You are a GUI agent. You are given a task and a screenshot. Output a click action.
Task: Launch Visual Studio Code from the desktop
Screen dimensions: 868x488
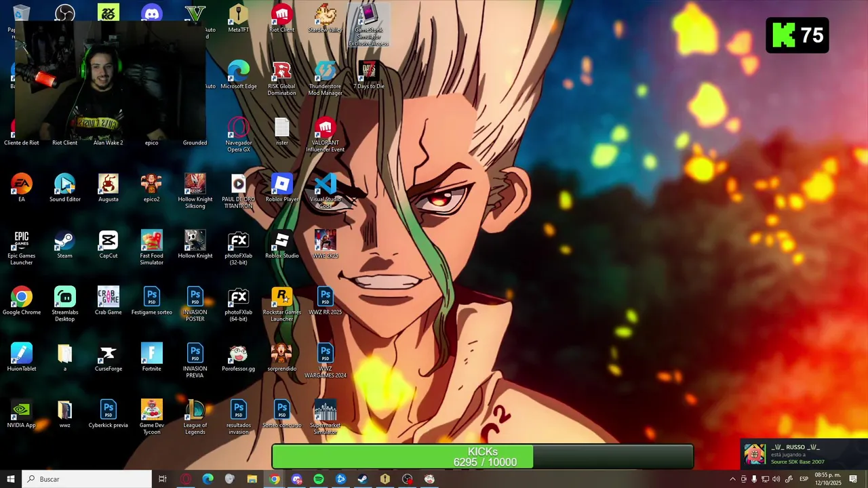coord(325,191)
